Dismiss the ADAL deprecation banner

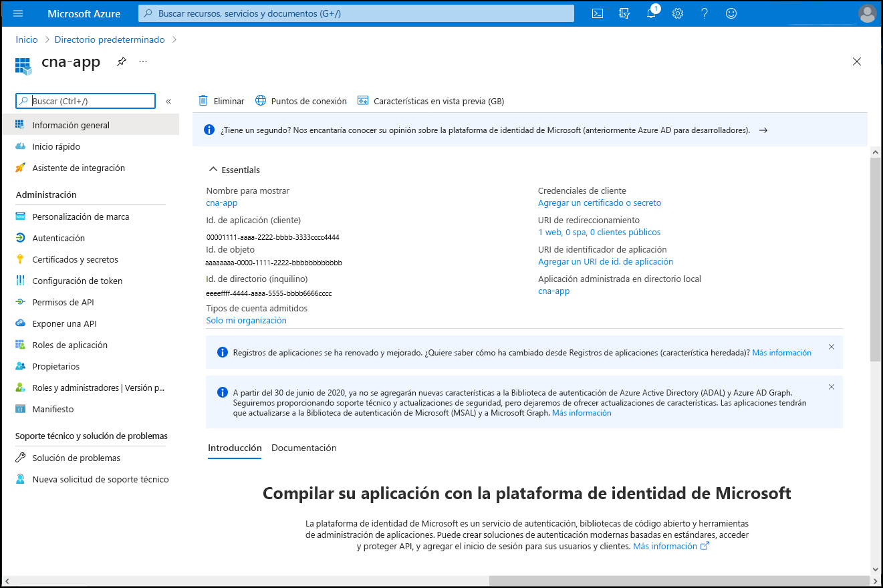[832, 387]
